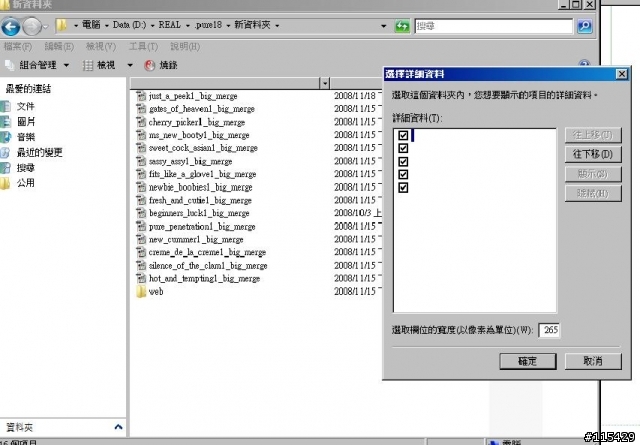Select file icon of fits_like_a_glove1_big_merge

coord(141,174)
